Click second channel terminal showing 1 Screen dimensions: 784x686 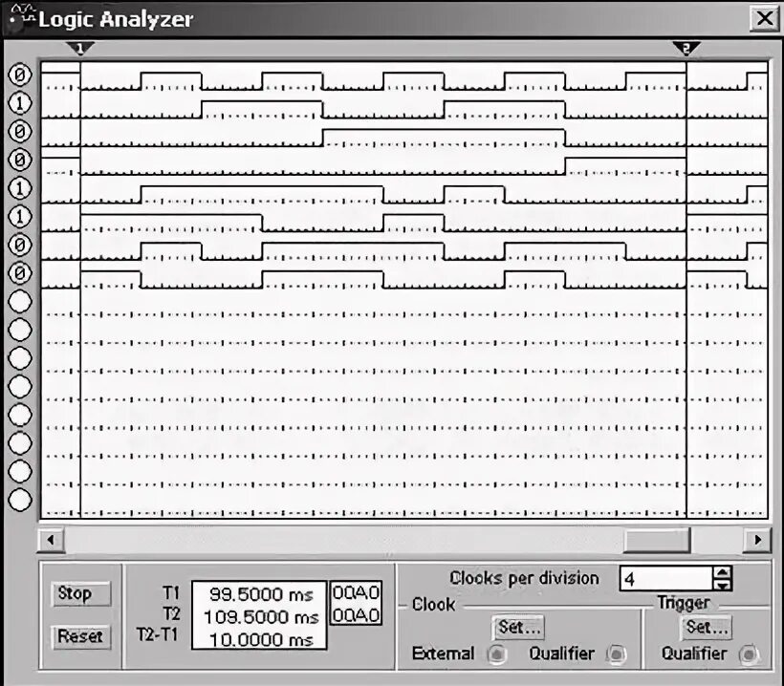coord(20,103)
